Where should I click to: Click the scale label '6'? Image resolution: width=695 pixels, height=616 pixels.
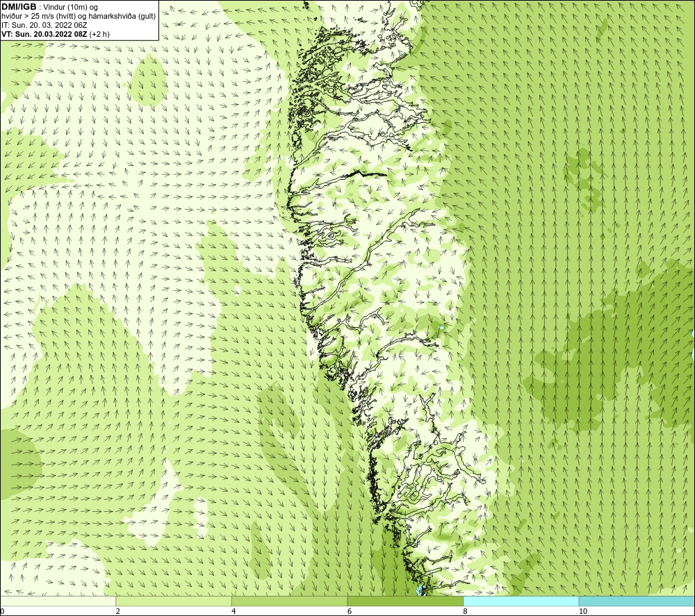tap(350, 612)
